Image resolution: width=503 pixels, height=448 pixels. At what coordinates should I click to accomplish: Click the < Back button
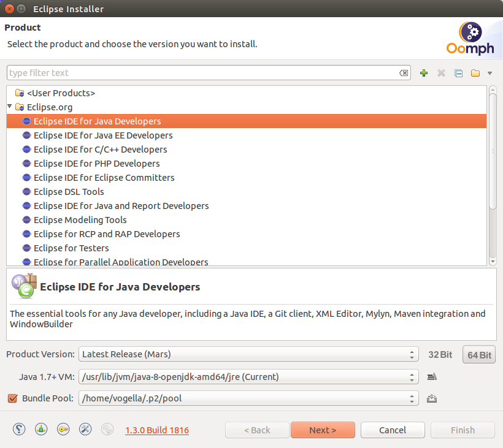[257, 430]
